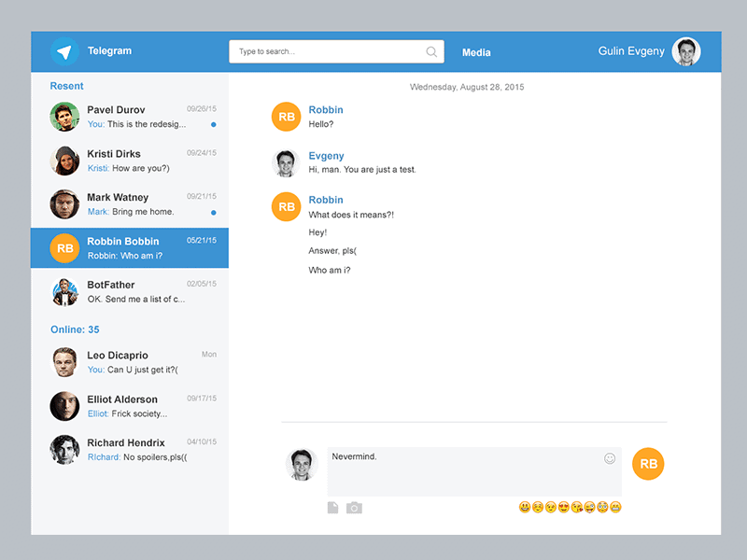Open the Mark Watney conversation
The height and width of the screenshot is (560, 747).
pos(130,204)
